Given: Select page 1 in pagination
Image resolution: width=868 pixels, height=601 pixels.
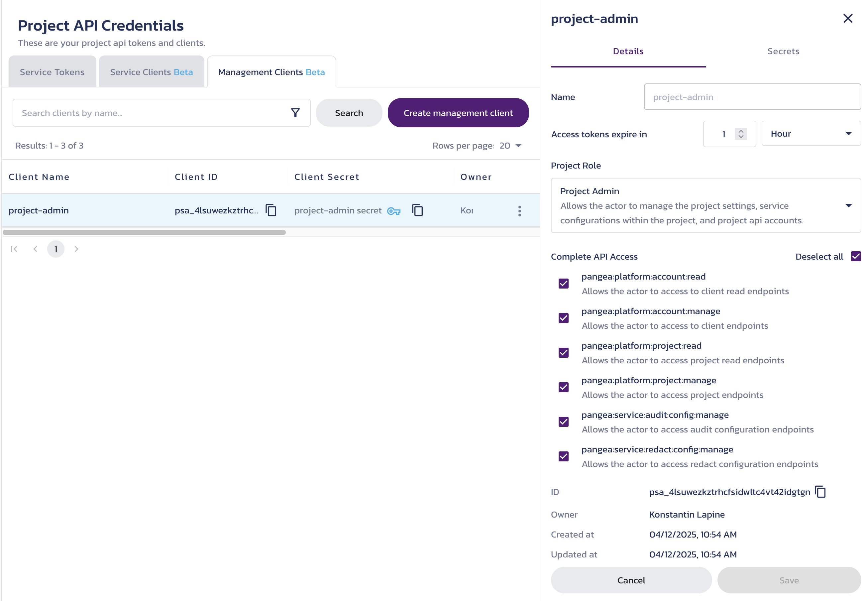Looking at the screenshot, I should click(56, 249).
